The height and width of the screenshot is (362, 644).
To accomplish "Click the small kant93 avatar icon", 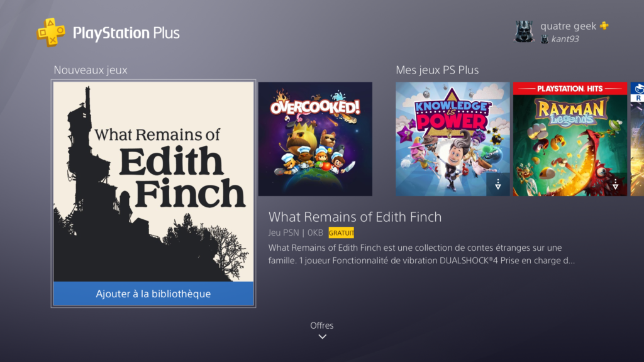I will (545, 39).
